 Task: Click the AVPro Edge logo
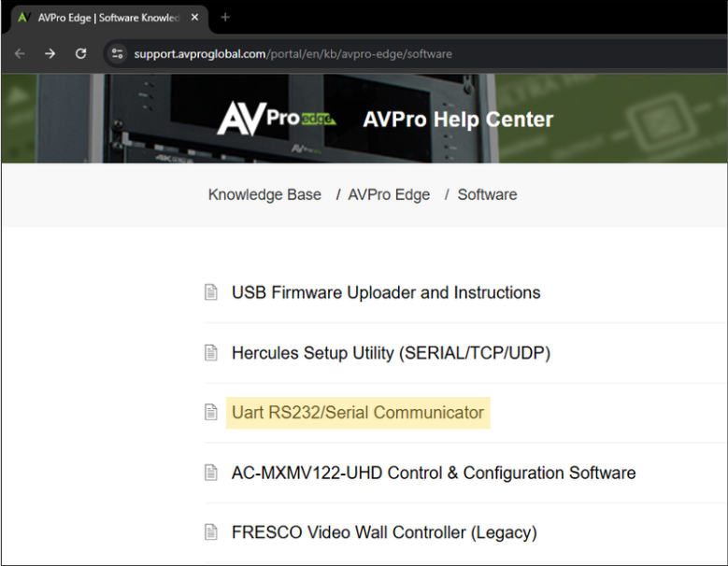pyautogui.click(x=277, y=119)
